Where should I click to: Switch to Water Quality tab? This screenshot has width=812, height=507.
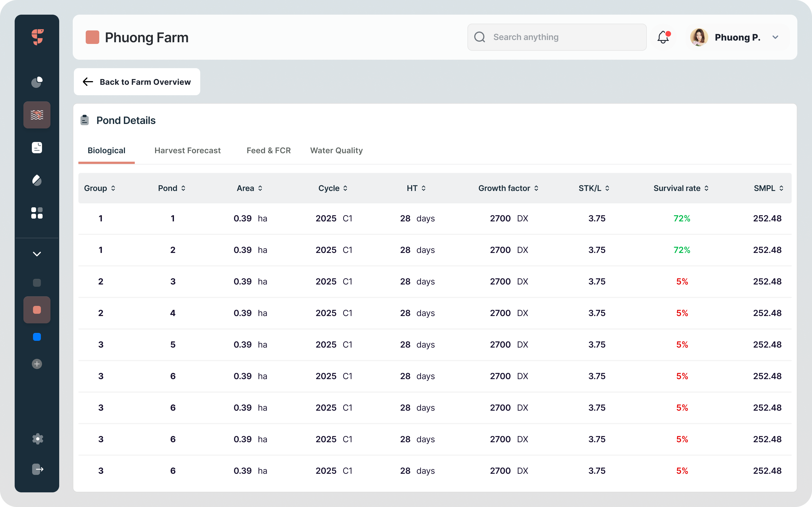pyautogui.click(x=336, y=151)
